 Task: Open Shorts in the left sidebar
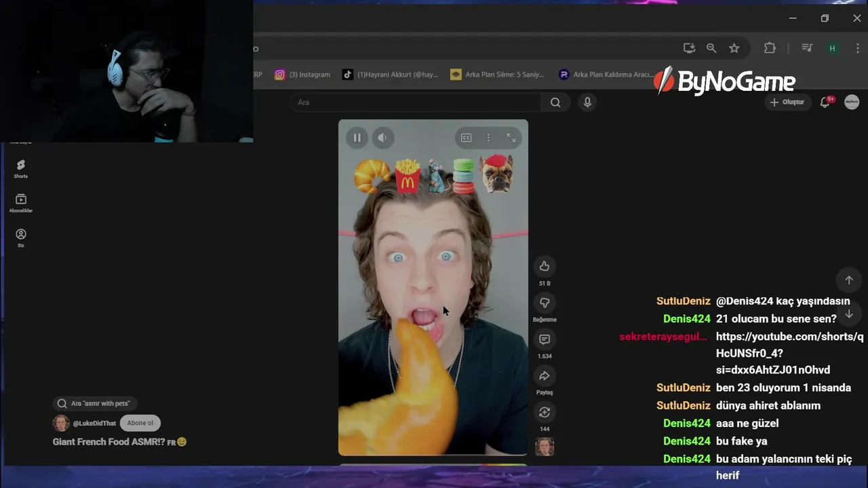tap(21, 169)
